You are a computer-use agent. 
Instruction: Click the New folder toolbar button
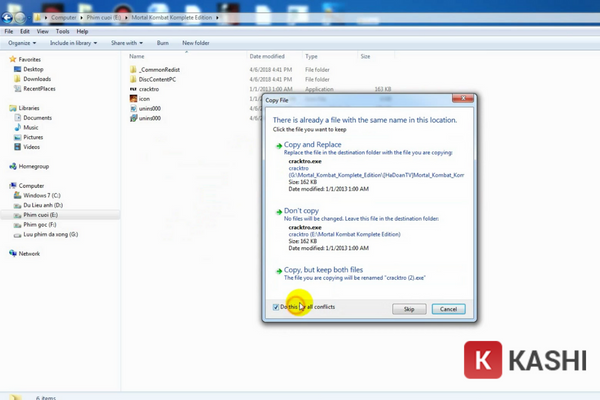(x=196, y=43)
